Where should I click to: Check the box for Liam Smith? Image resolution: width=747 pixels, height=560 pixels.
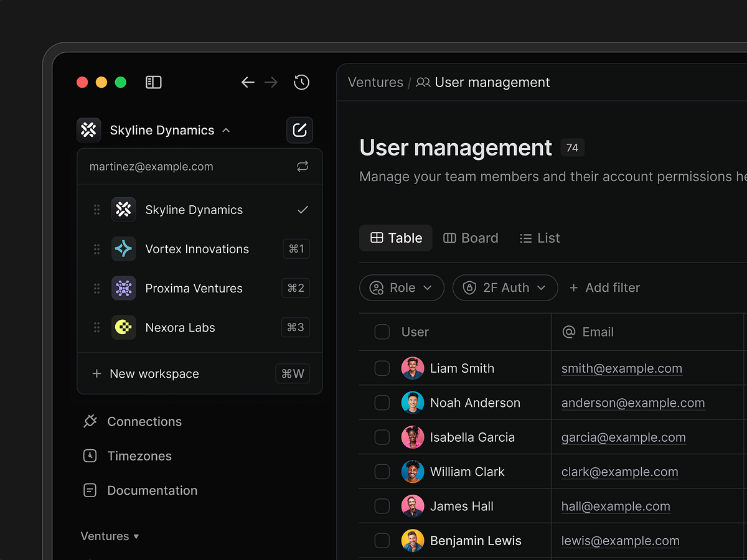pyautogui.click(x=382, y=368)
